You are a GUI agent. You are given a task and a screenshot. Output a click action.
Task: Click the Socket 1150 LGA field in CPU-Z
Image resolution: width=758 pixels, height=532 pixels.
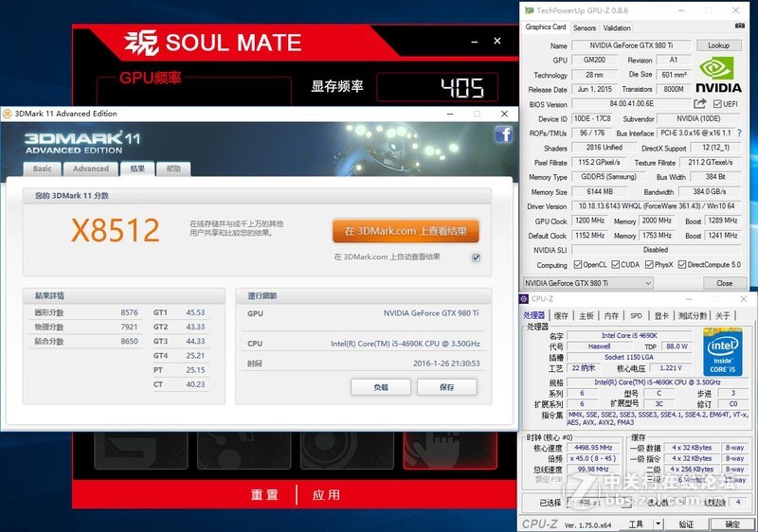pos(628,357)
